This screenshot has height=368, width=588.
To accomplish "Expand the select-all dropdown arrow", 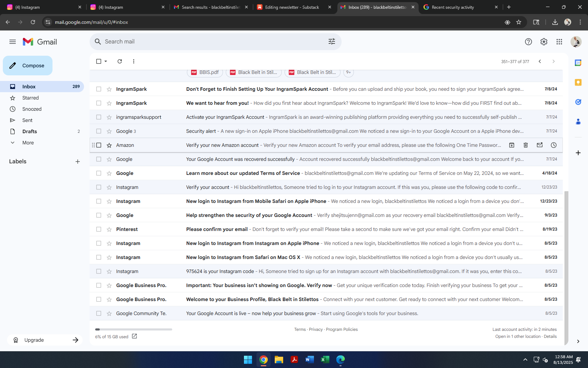I will (x=106, y=61).
